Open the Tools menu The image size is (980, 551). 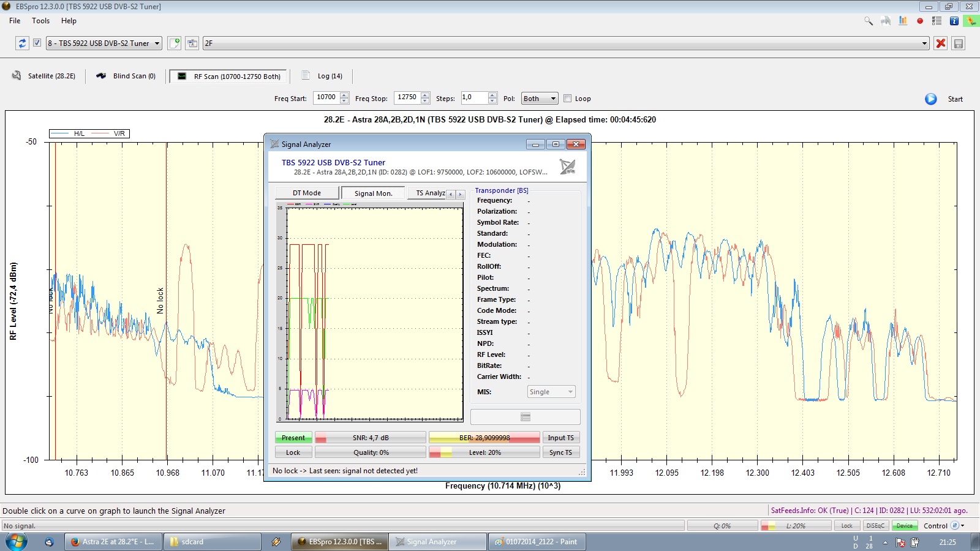coord(41,21)
